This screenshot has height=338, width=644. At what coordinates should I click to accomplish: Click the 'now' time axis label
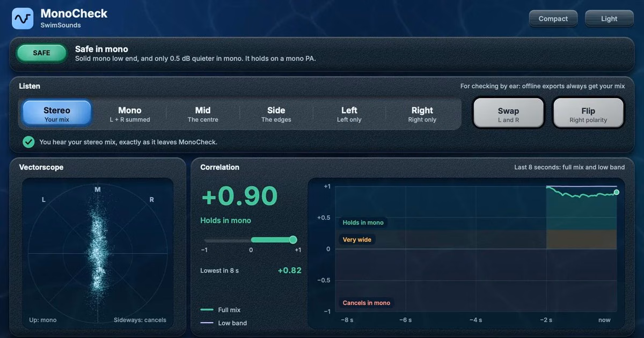coord(604,320)
